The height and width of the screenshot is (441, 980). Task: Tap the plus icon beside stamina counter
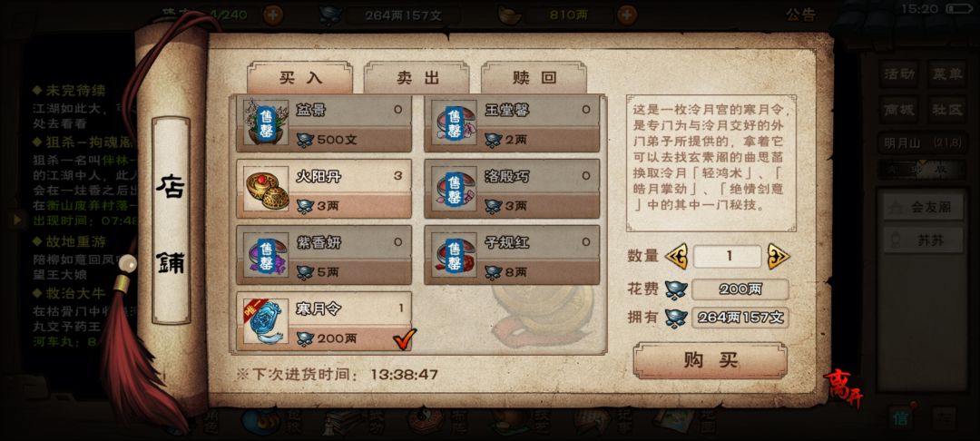(273, 15)
